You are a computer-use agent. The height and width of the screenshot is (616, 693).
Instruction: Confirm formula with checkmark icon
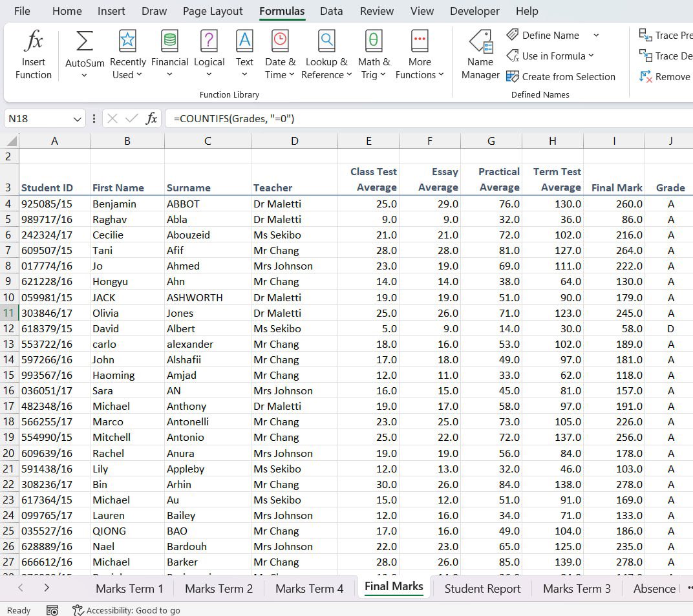[x=131, y=118]
